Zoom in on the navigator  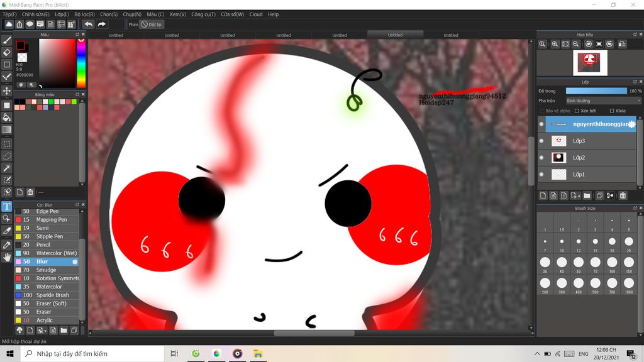(x=555, y=44)
